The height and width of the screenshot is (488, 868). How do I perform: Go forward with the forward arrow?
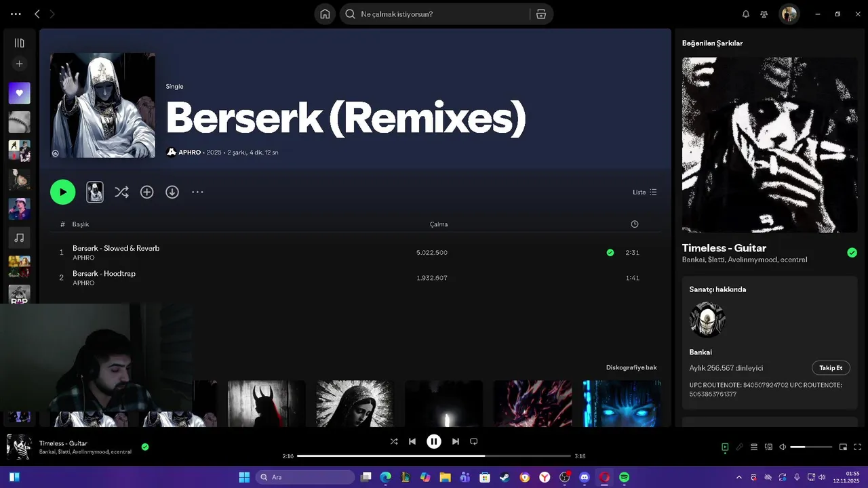pyautogui.click(x=52, y=14)
